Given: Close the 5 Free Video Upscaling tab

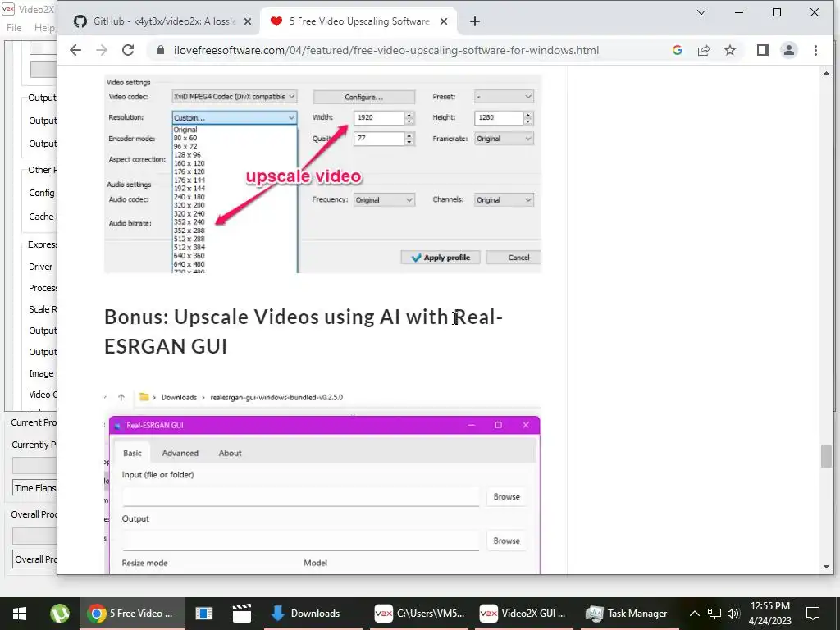Looking at the screenshot, I should (x=444, y=21).
